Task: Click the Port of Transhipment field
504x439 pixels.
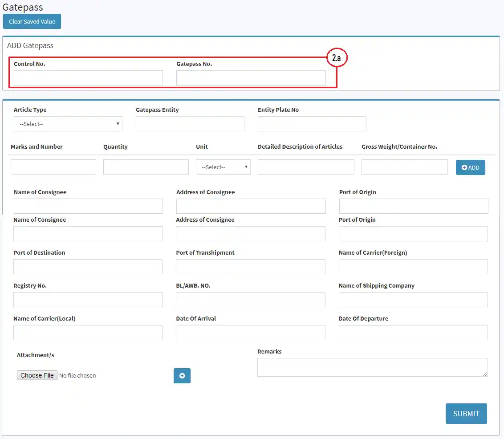Action: pos(250,267)
